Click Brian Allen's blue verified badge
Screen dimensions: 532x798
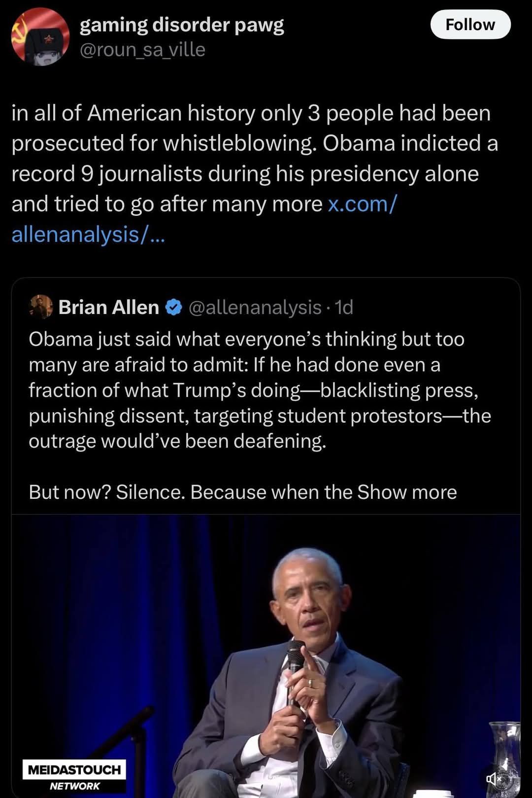[x=172, y=307]
